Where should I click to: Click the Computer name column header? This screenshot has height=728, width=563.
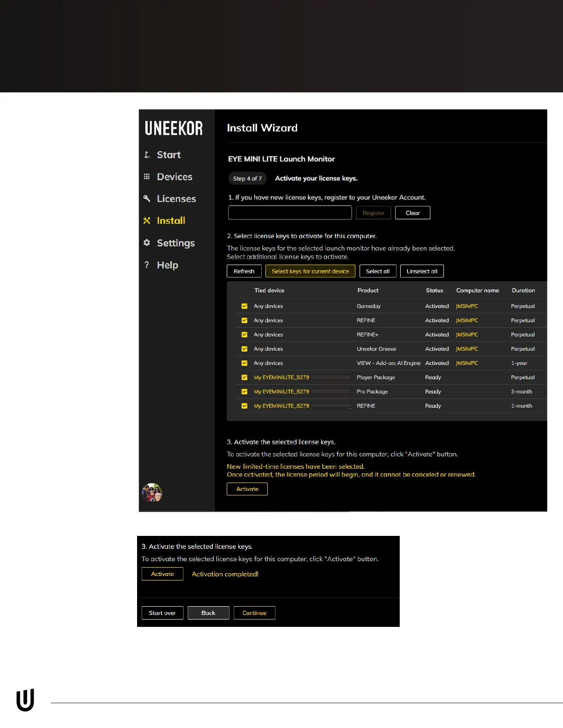[477, 290]
